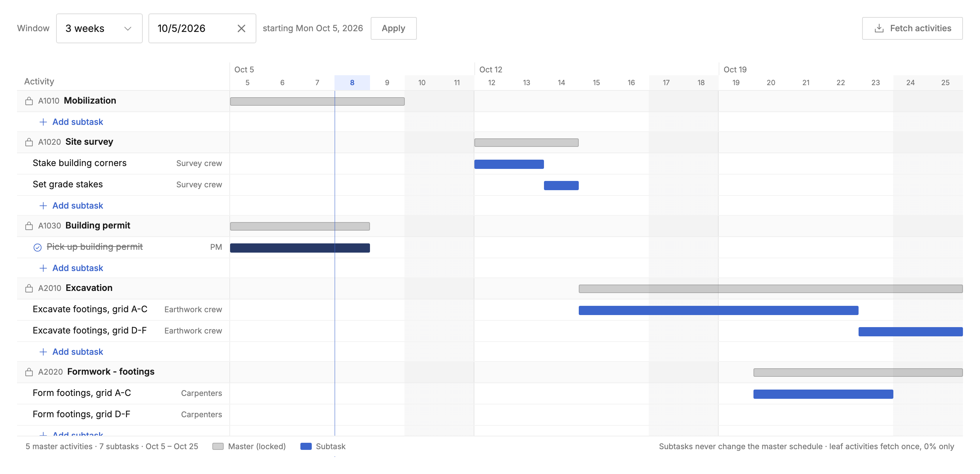This screenshot has height=474, width=980.
Task: Click the Building permit master gray bar
Action: tap(300, 226)
